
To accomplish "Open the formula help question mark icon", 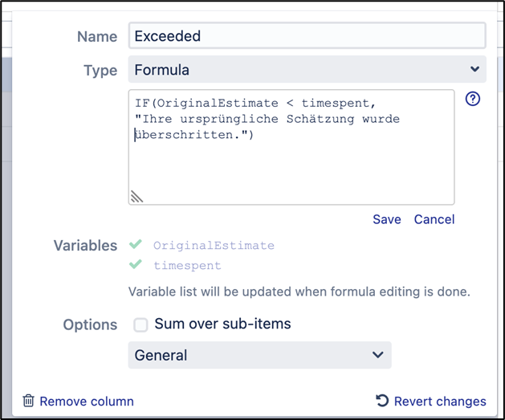I will tap(472, 99).
